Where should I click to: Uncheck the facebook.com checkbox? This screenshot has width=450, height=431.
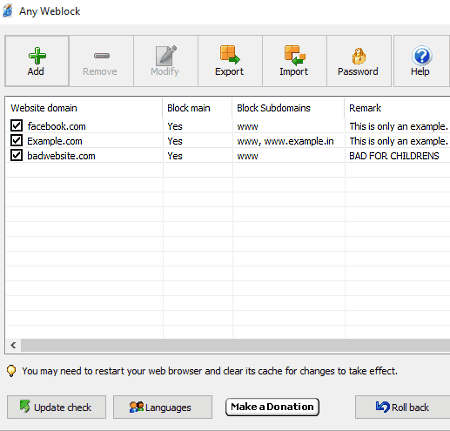pos(16,126)
